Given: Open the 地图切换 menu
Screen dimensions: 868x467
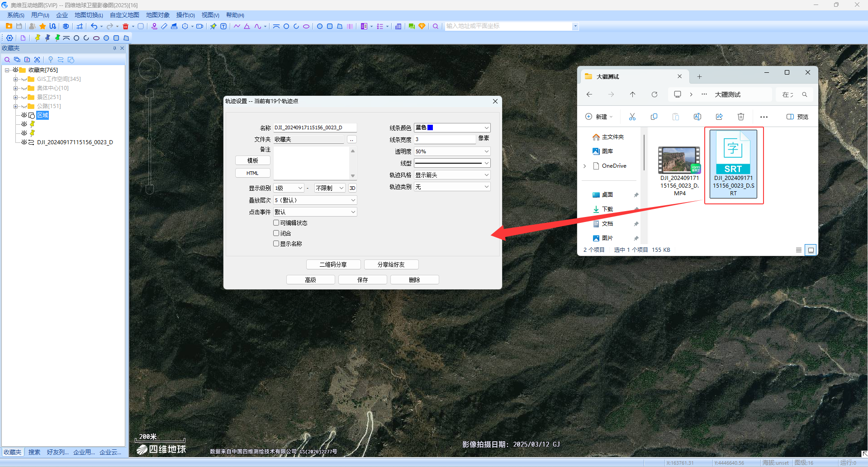Looking at the screenshot, I should click(x=89, y=15).
